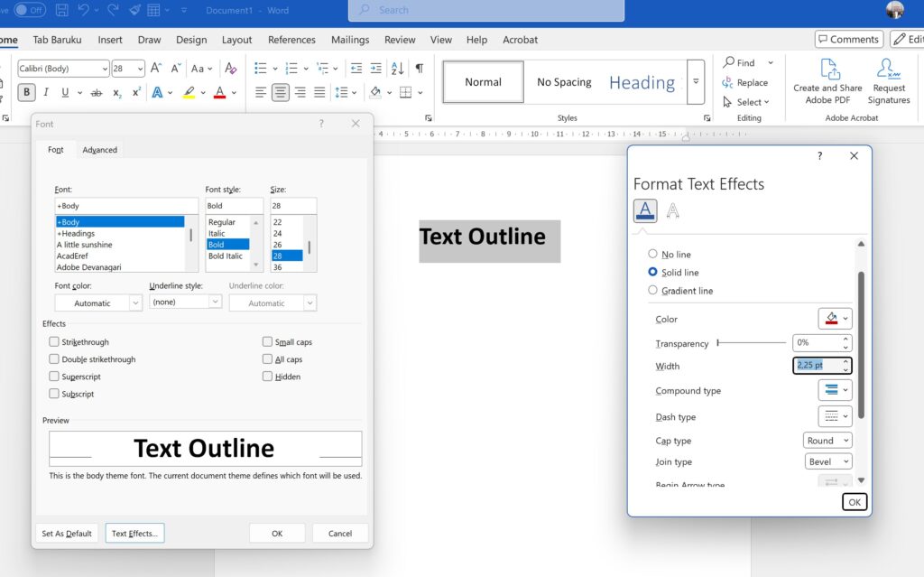This screenshot has width=924, height=577.
Task: Open the Font color Automatic dropdown
Action: pos(98,302)
